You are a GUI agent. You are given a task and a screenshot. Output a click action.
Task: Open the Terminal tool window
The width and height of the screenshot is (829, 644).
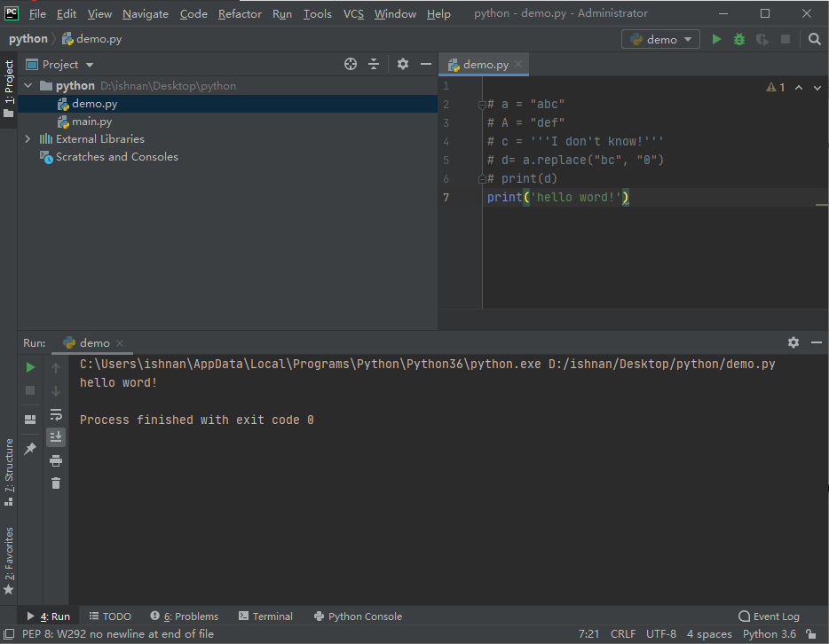pos(265,616)
